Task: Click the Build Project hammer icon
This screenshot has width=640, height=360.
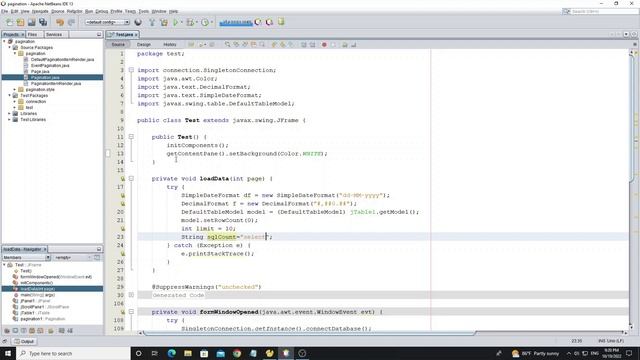Action: coord(152,22)
